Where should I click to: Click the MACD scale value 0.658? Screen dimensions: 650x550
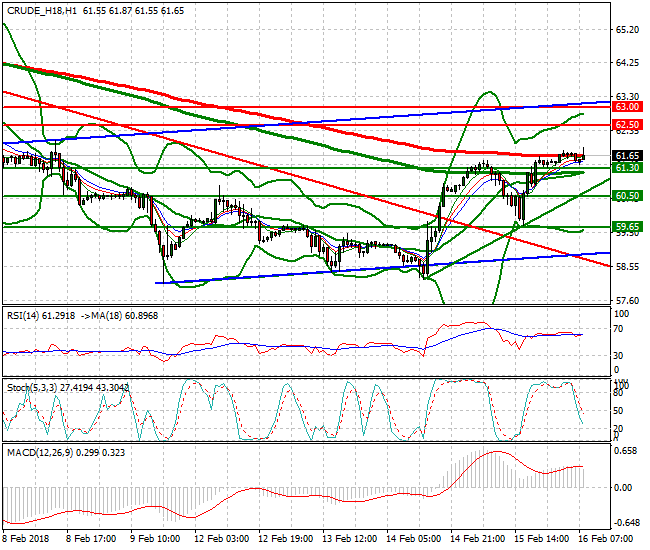pos(626,451)
